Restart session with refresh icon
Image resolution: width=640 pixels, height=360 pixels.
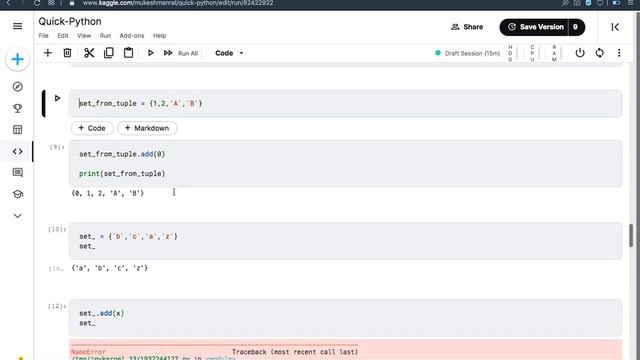[x=599, y=53]
